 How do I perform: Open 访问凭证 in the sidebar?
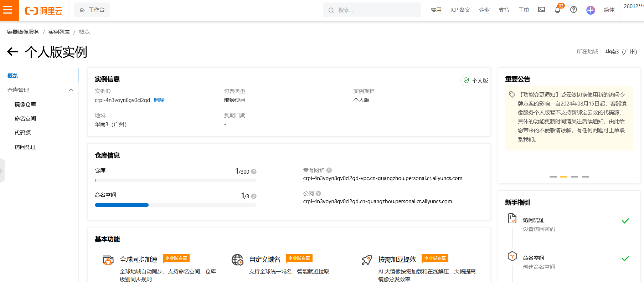point(25,147)
